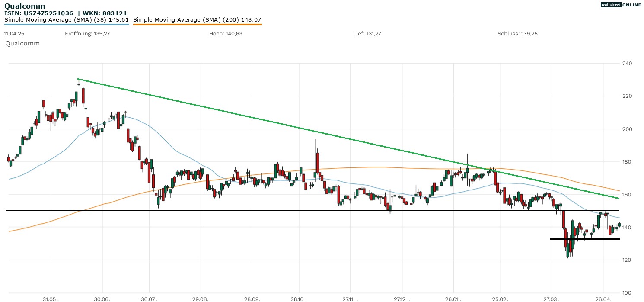Click the 26.04. date on the x-axis
This screenshot has height=302, width=644.
603,299
